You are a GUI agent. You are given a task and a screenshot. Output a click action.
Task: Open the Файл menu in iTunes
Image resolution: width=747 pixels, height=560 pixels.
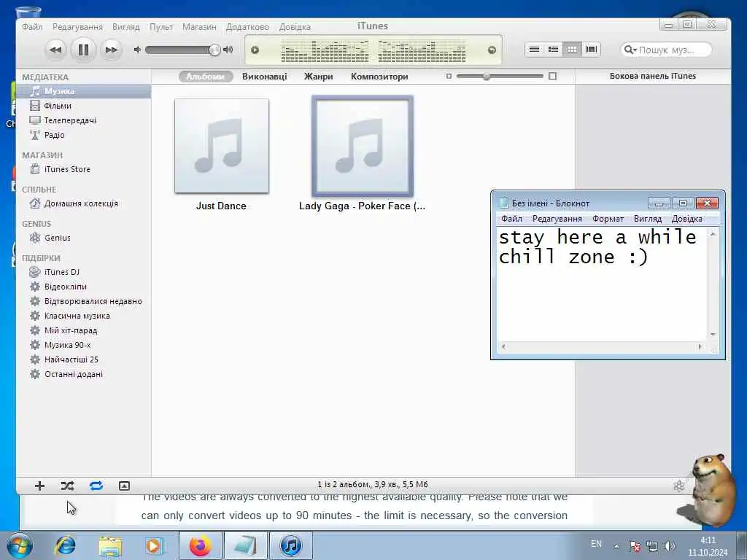pyautogui.click(x=32, y=27)
